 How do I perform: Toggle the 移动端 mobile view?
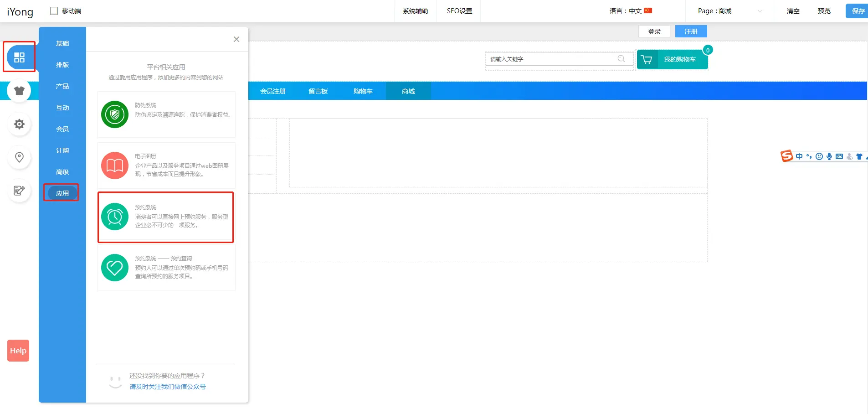pos(66,11)
